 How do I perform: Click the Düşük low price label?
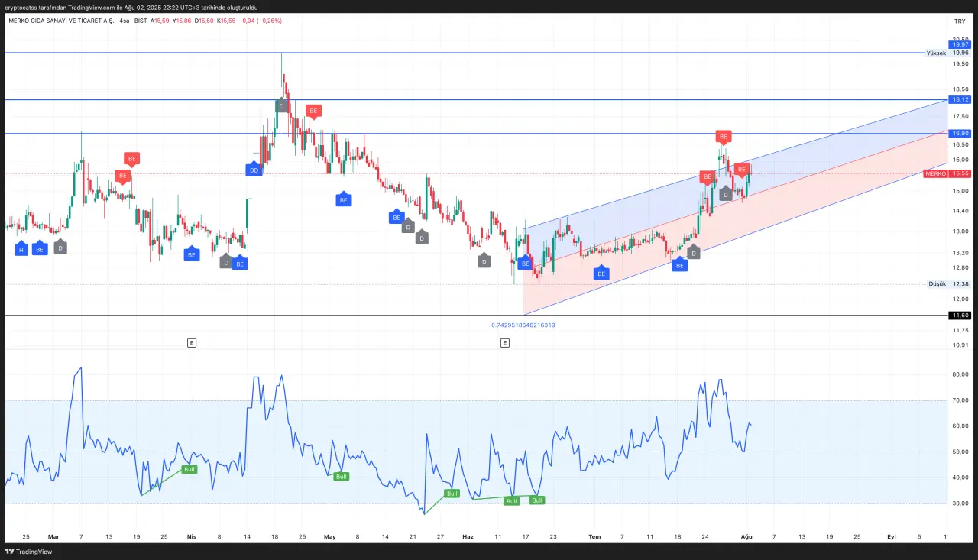click(937, 284)
